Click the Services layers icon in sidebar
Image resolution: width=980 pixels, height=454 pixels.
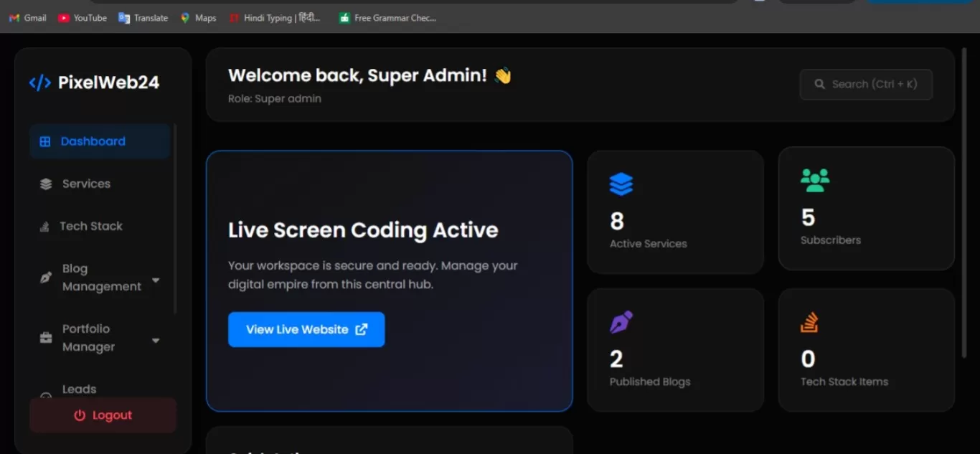[x=46, y=184]
